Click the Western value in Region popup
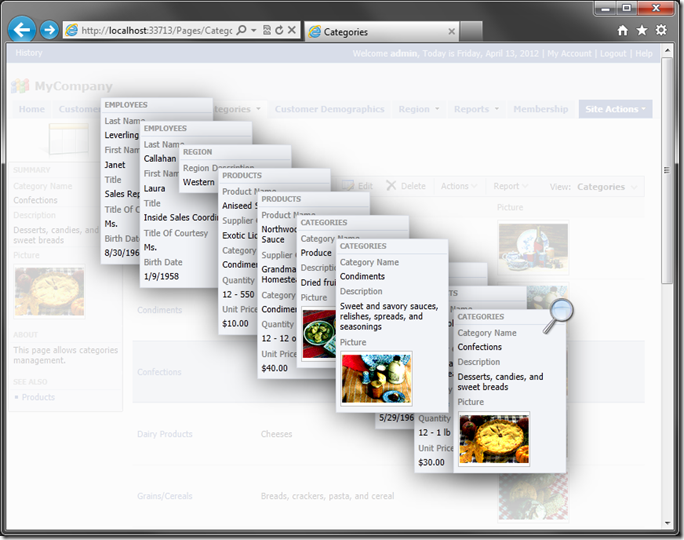 198,182
